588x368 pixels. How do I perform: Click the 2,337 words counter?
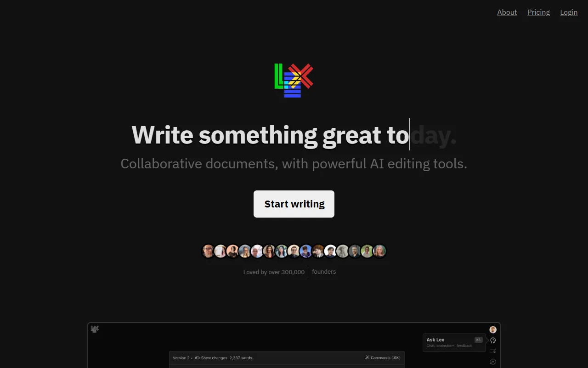pos(241,358)
